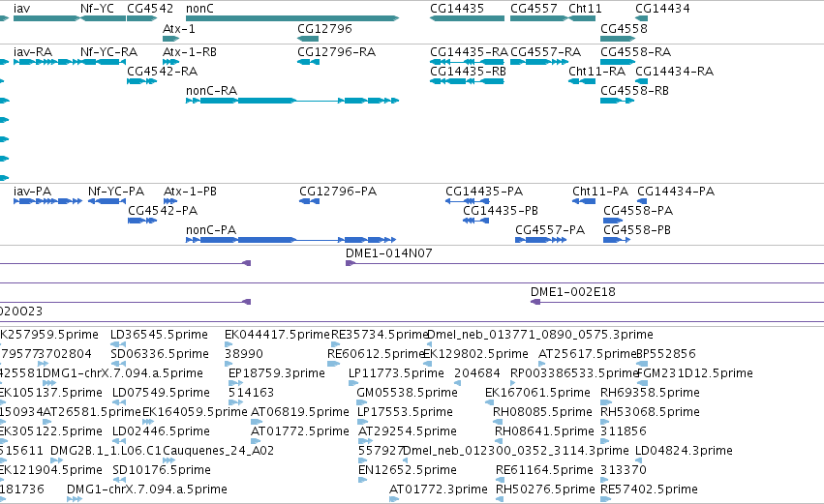This screenshot has height=504, width=824.
Task: Click the CG14435-PA protein feature
Action: tap(468, 201)
